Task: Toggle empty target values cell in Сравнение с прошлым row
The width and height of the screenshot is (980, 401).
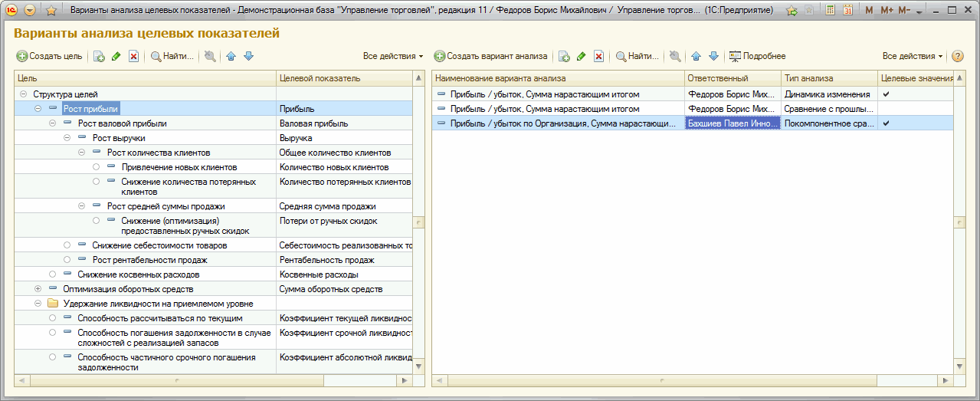Action: 916,109
